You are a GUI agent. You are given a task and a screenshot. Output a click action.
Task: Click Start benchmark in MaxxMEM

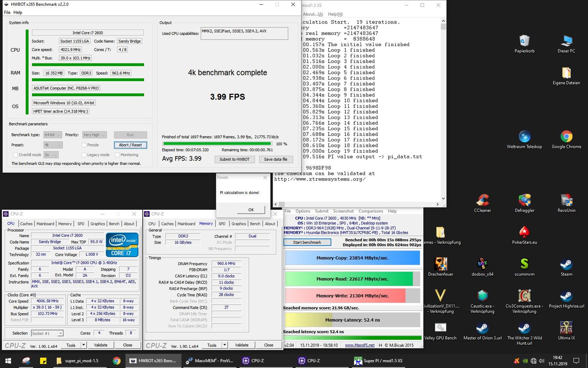(x=307, y=242)
